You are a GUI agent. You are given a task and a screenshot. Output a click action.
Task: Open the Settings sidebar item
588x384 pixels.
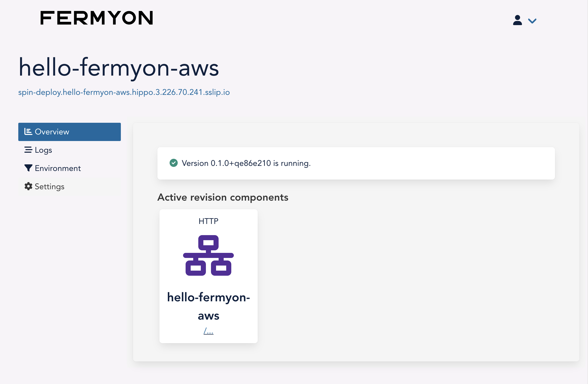[70, 187]
